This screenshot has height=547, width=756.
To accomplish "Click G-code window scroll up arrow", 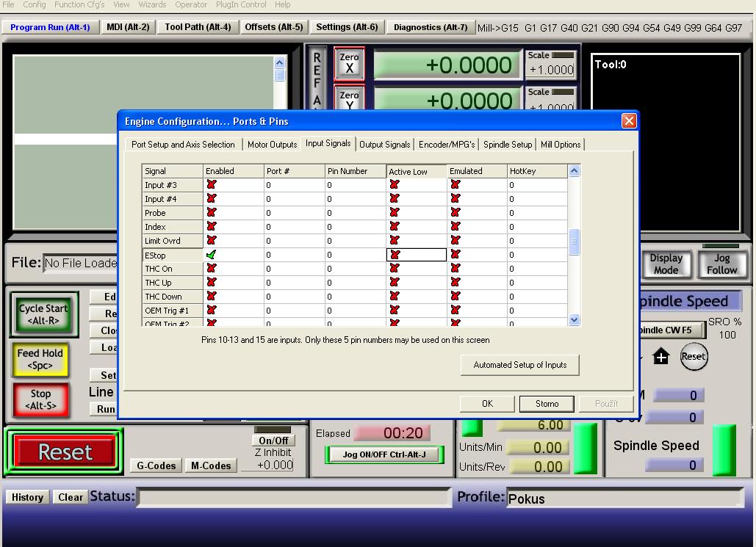I will [279, 62].
